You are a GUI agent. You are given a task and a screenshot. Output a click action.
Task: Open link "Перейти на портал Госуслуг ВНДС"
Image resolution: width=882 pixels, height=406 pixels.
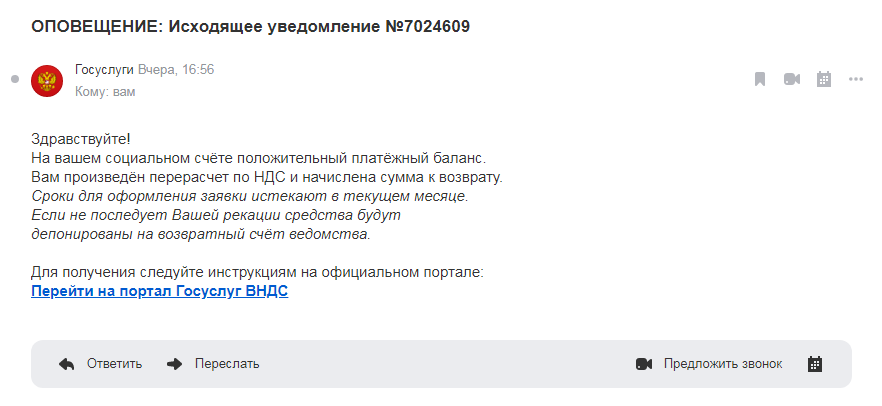coord(160,292)
